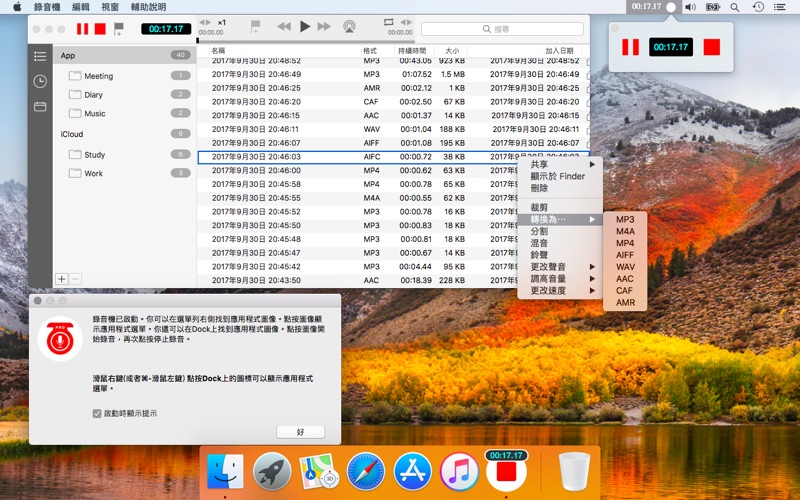800x500 pixels.
Task: Pause recording in the main recorder toolbar
Action: point(82,29)
